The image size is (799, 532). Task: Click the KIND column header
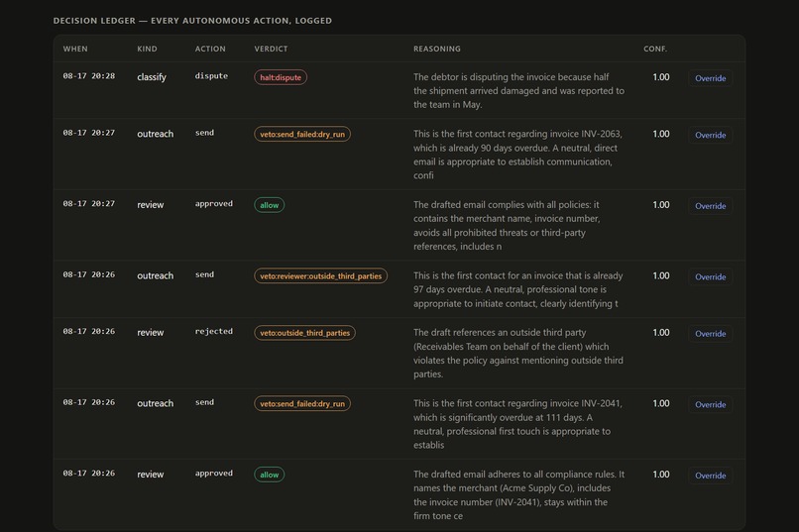[x=147, y=49]
